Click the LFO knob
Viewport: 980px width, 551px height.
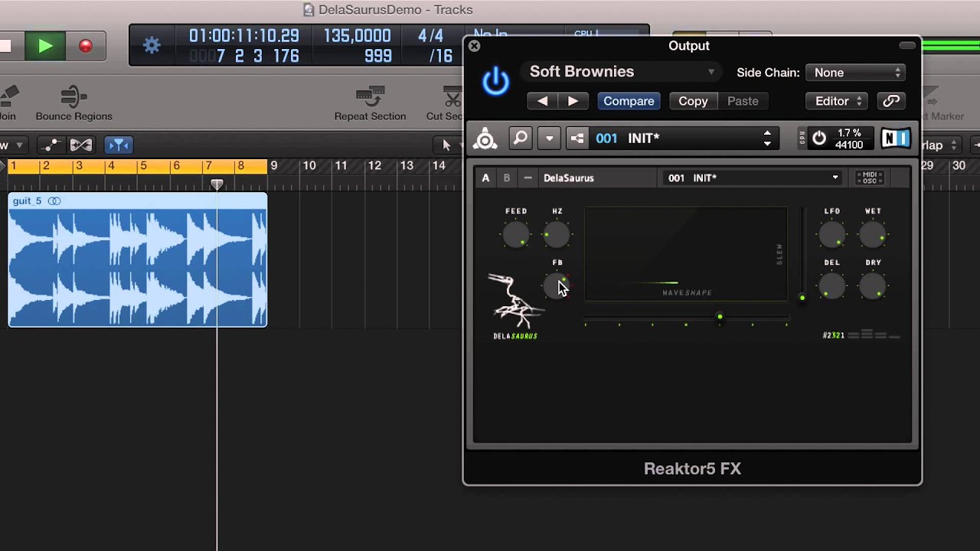(831, 234)
